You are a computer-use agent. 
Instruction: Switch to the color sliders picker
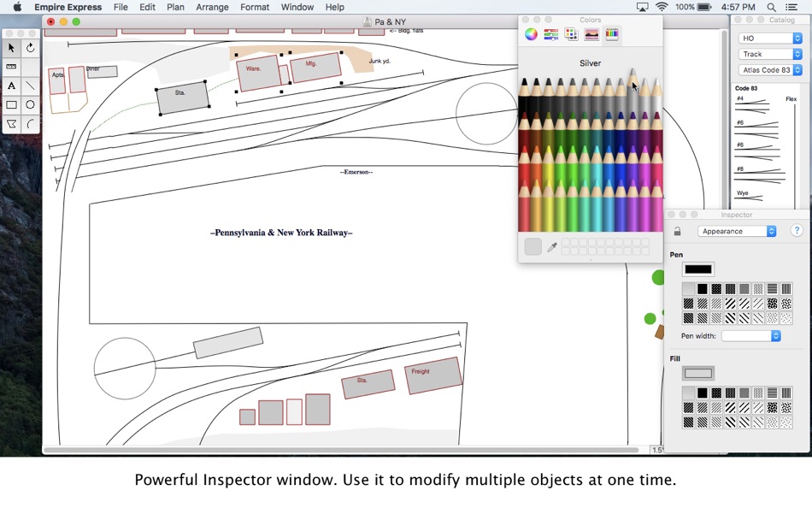click(x=551, y=34)
